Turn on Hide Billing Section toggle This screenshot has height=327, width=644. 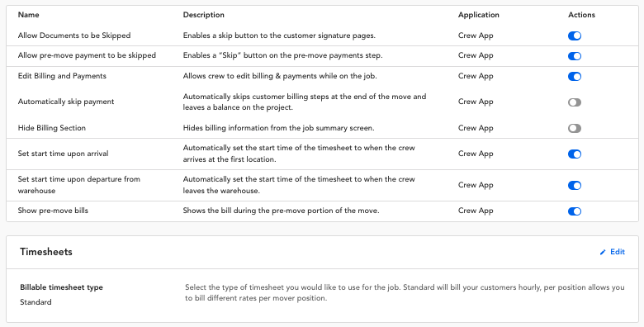(575, 129)
